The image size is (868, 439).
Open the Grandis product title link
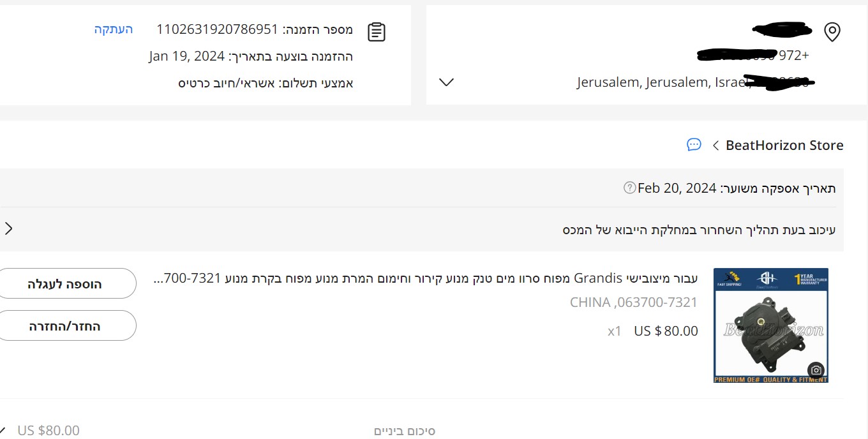coord(426,278)
